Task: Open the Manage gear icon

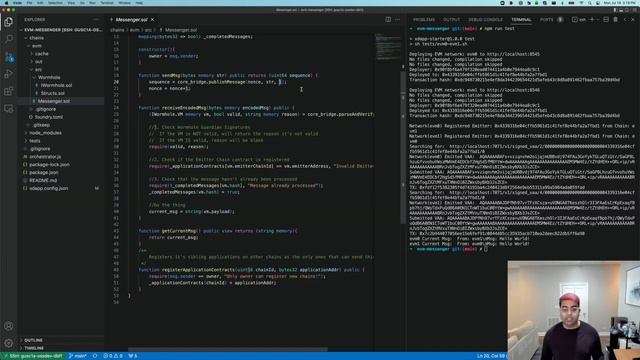Action: coord(9,343)
